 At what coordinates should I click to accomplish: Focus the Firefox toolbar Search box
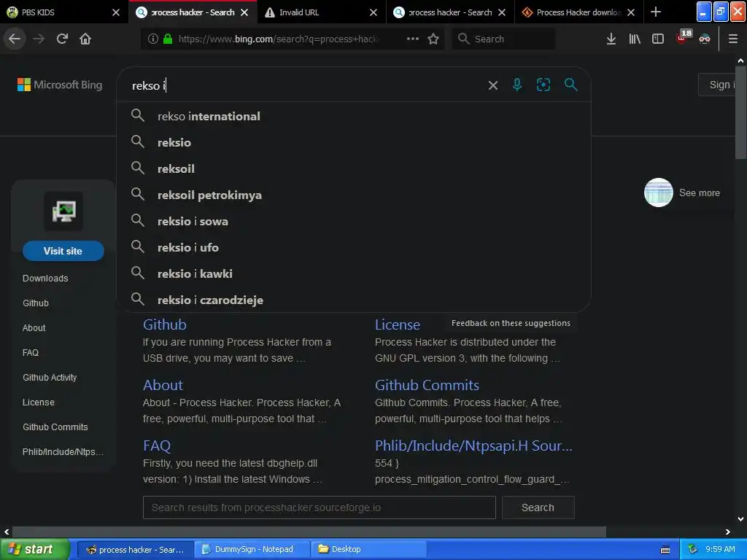click(x=503, y=39)
